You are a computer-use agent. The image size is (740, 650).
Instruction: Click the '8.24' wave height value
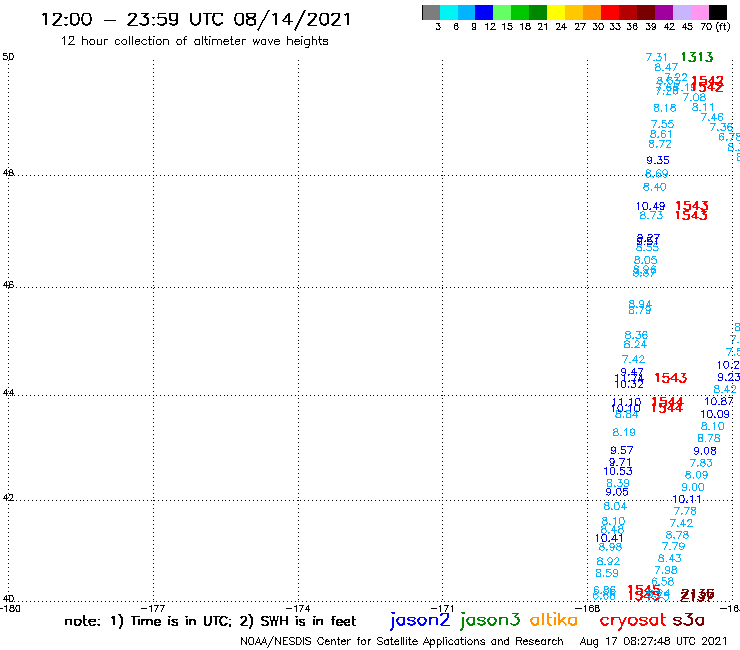pos(635,345)
